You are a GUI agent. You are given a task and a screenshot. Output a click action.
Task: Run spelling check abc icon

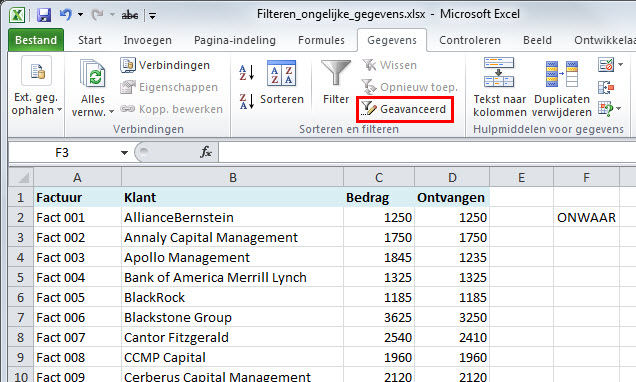130,15
